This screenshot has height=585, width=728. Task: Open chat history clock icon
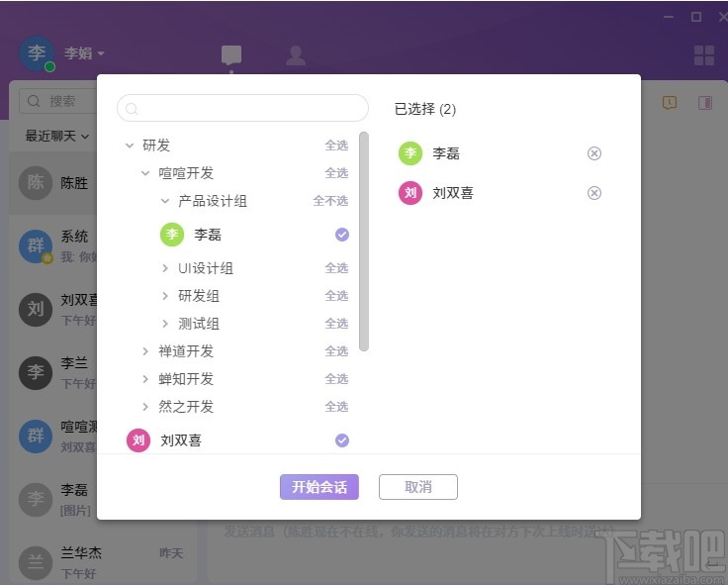pyautogui.click(x=669, y=103)
